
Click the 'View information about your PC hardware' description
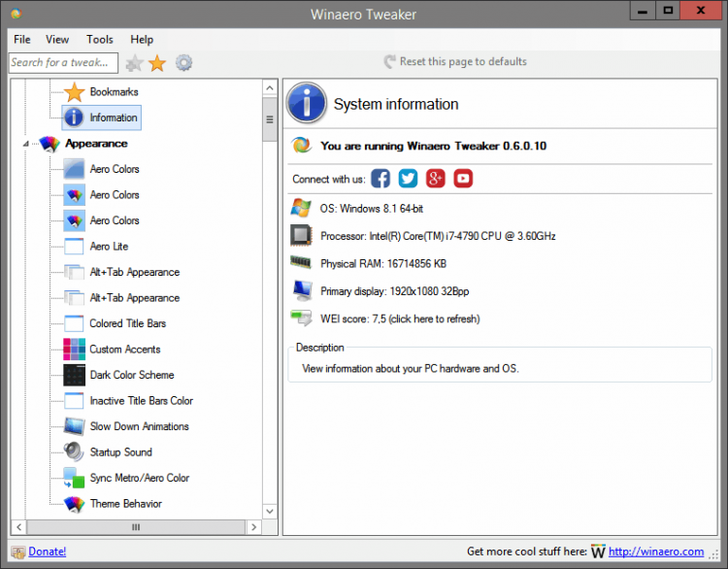tap(411, 369)
